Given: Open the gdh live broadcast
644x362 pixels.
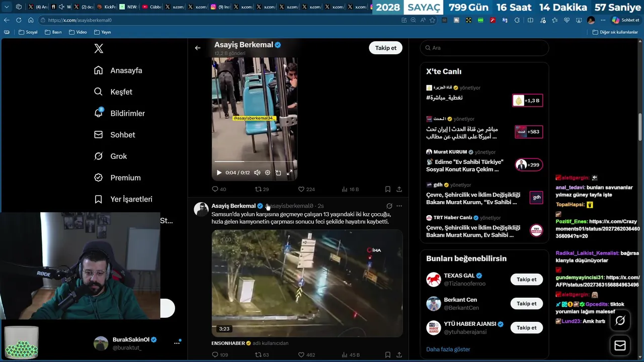Looking at the screenshot, I should [x=484, y=194].
